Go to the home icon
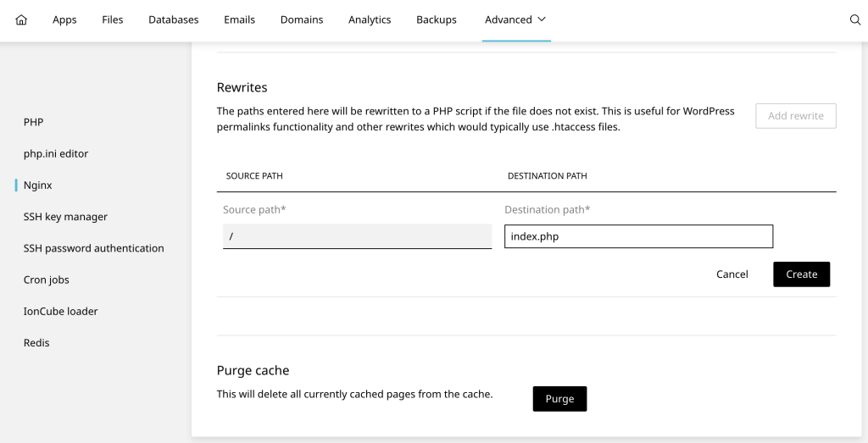 [x=21, y=20]
